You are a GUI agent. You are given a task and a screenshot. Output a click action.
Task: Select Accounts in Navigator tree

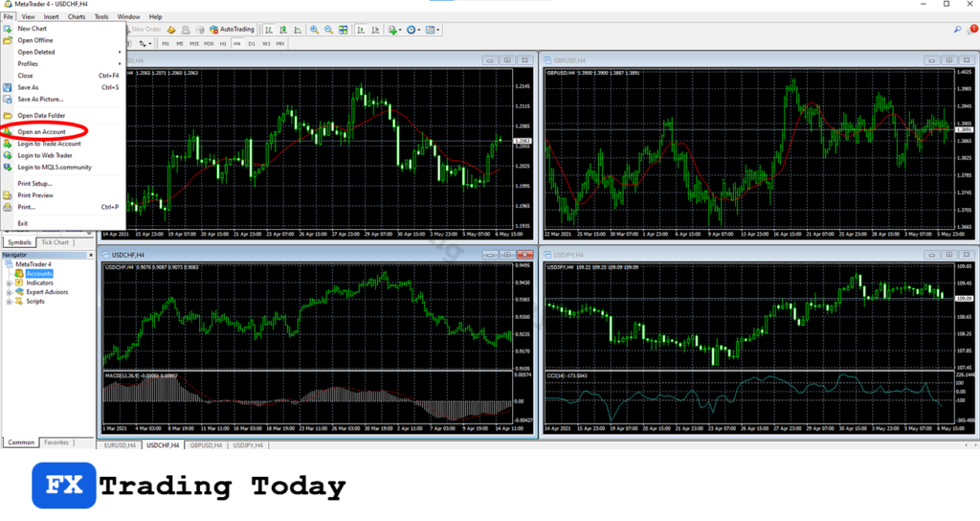pyautogui.click(x=38, y=274)
